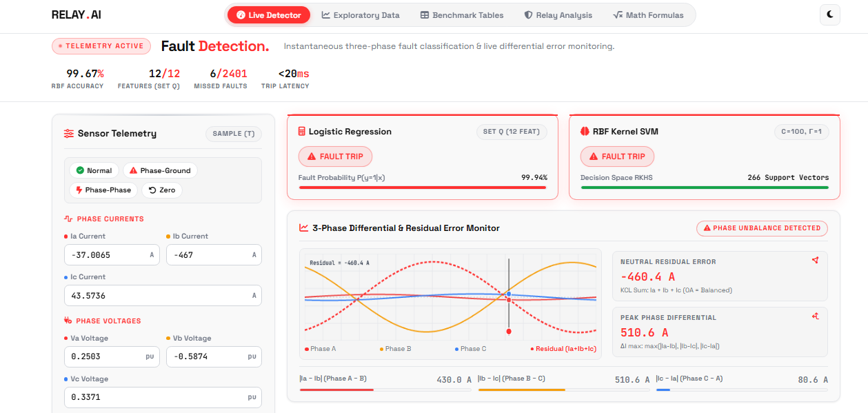Click the 99.67% RBF accuracy stat
Screen dimensions: 868x413
coord(85,74)
